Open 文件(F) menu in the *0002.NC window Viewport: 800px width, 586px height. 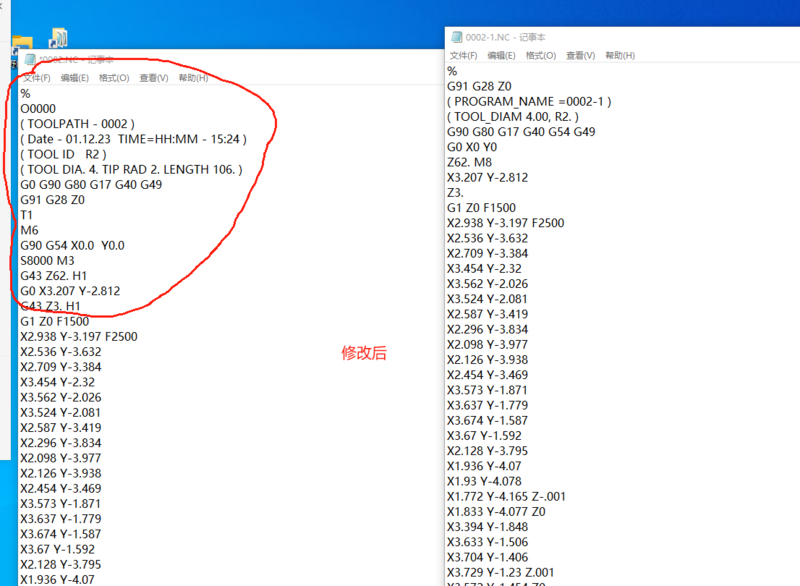(37, 78)
